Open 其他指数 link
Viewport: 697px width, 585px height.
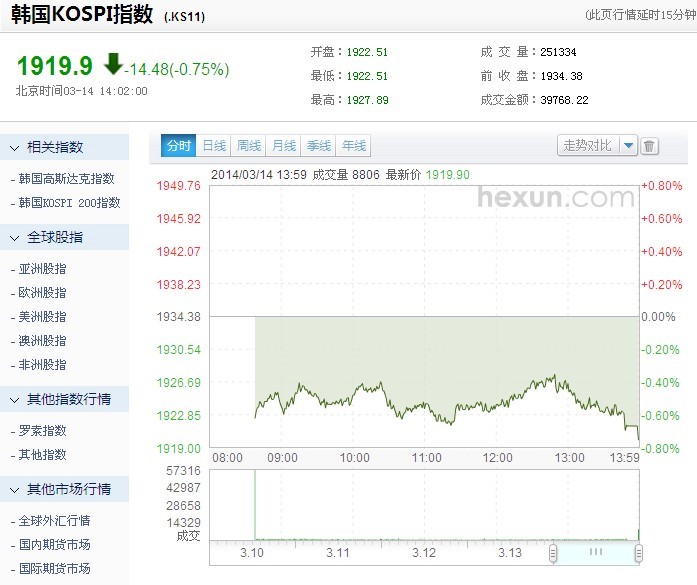(42, 455)
